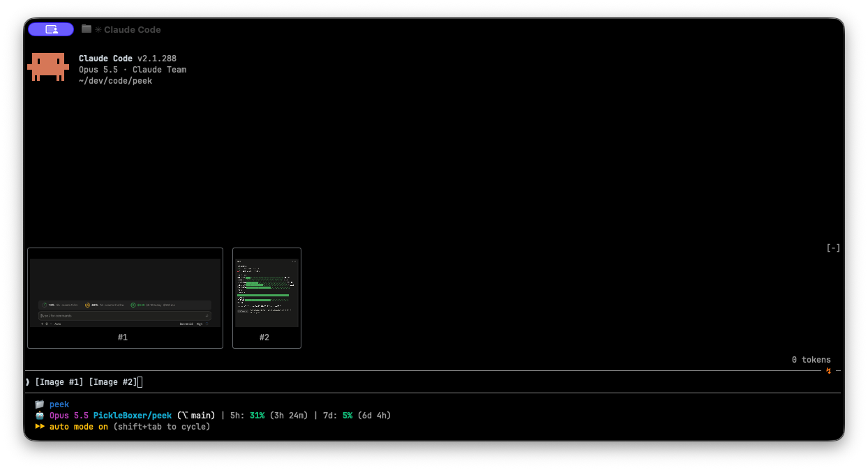
Task: Click the robot icon before Opus 5.5
Action: click(x=40, y=416)
